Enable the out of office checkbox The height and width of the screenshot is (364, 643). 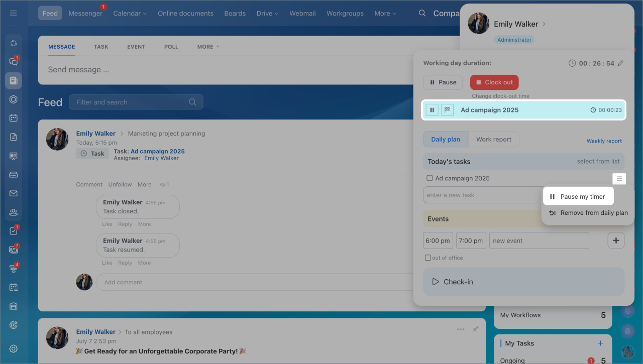point(428,258)
